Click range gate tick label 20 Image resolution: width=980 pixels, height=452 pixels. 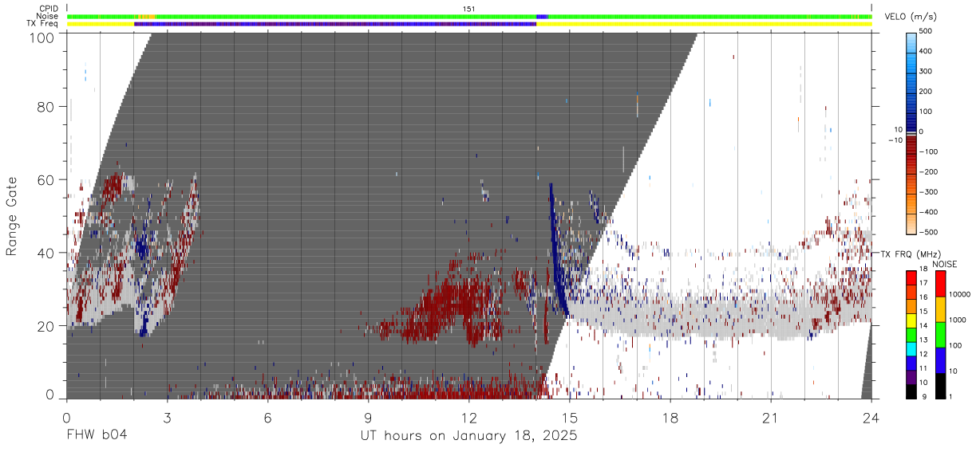(x=47, y=325)
